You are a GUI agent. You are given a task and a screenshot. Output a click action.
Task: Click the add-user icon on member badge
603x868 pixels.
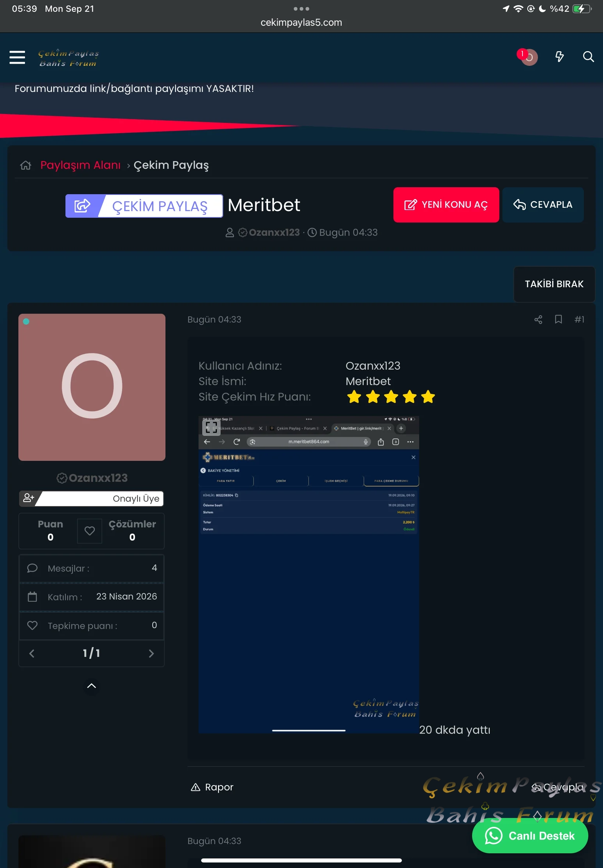coord(28,498)
